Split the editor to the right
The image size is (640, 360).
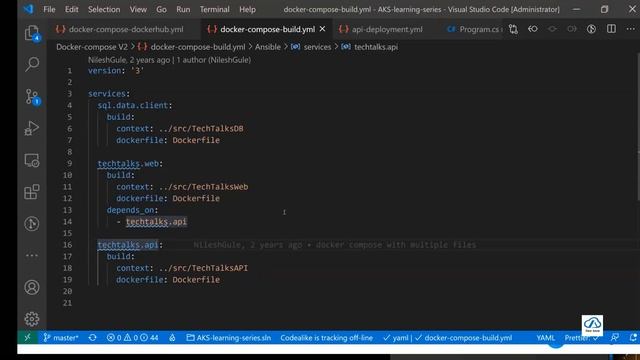tap(611, 29)
